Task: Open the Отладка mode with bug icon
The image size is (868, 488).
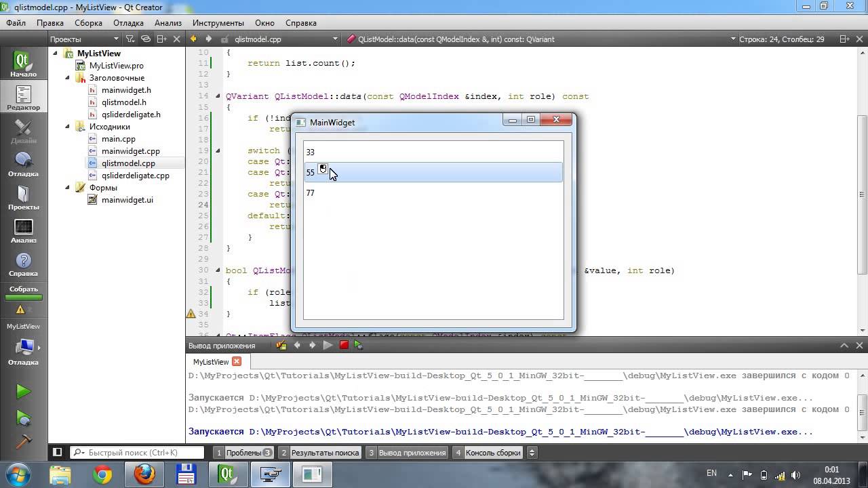Action: (x=23, y=165)
